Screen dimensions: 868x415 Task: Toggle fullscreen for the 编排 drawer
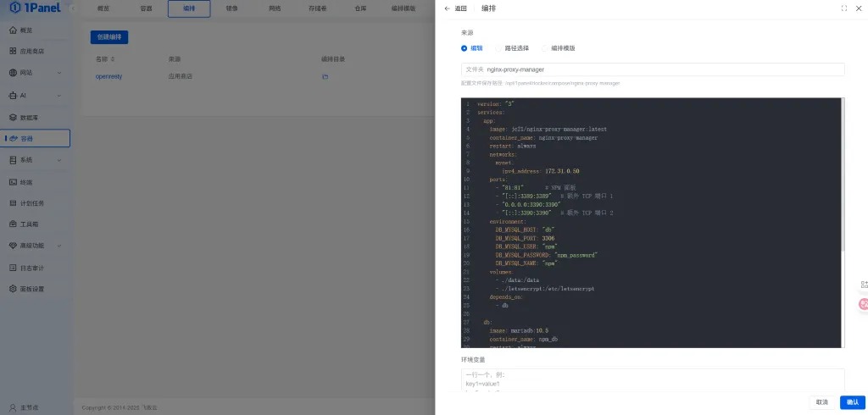coord(844,8)
